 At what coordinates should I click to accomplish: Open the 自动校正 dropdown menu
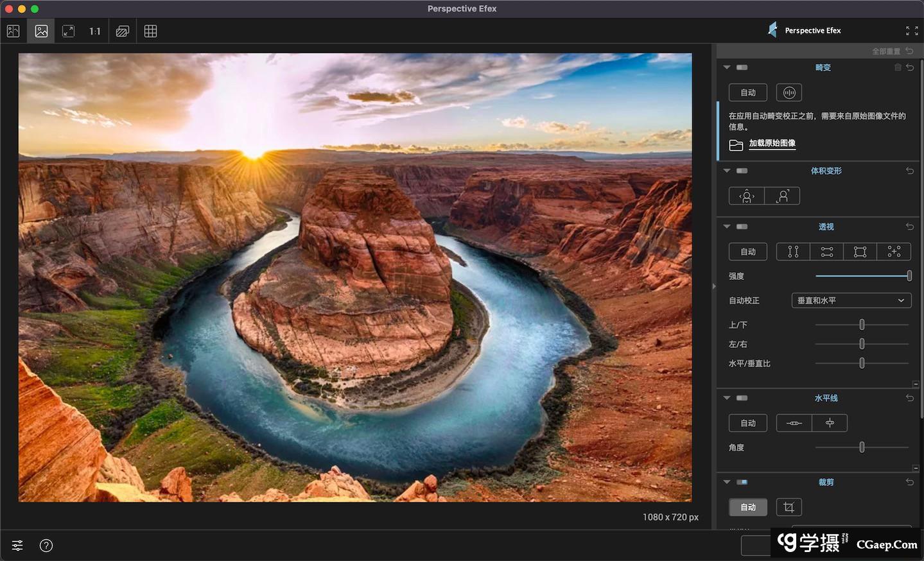(x=851, y=300)
